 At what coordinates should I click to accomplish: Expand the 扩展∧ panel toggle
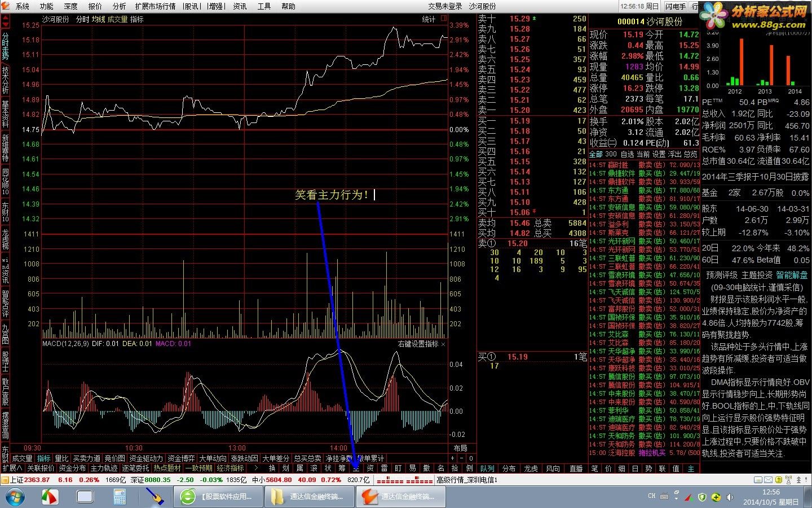(12, 468)
